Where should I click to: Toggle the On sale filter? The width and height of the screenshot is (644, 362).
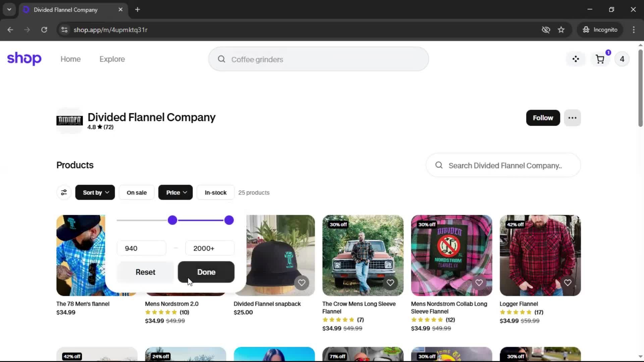click(x=137, y=192)
